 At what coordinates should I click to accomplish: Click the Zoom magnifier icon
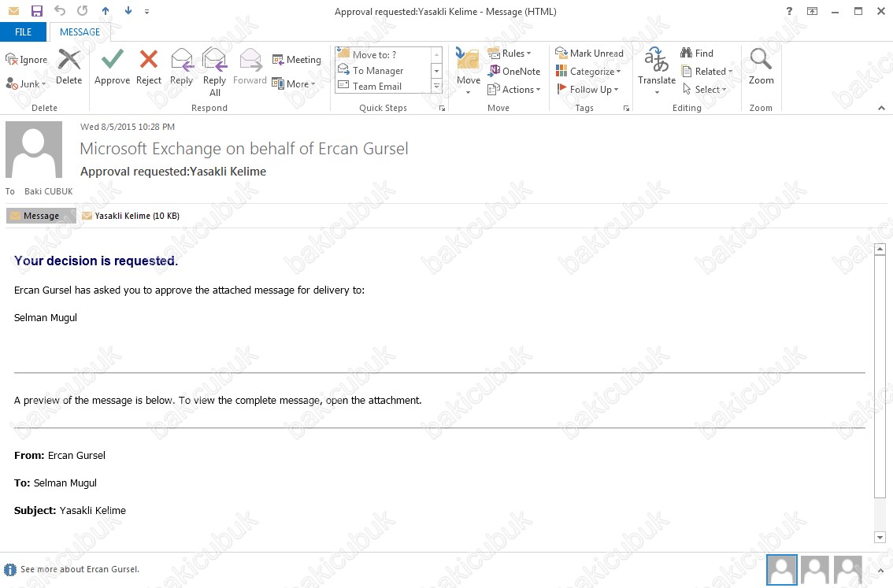(x=761, y=60)
